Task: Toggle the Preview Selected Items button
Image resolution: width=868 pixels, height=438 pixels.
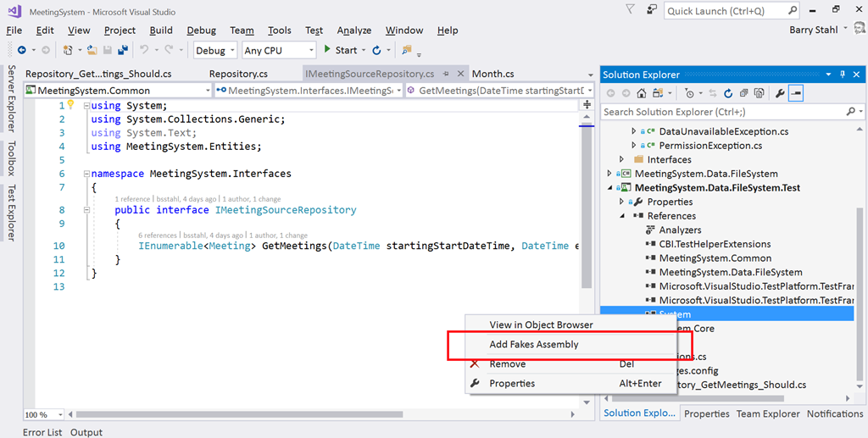Action: pos(796,93)
